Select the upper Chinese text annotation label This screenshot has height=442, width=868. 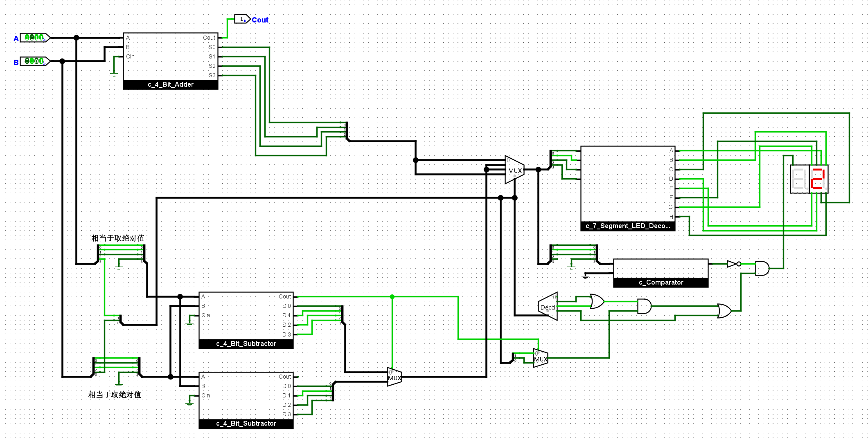click(118, 238)
